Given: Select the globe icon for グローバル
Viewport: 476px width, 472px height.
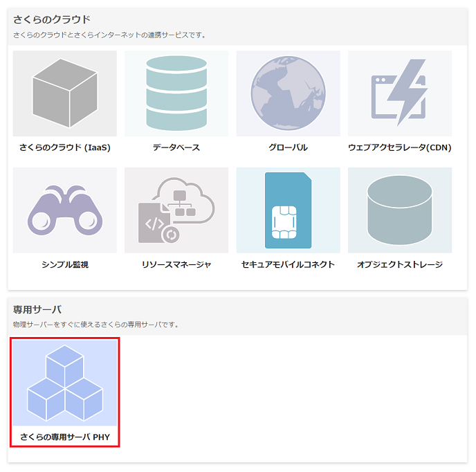Looking at the screenshot, I should click(288, 93).
